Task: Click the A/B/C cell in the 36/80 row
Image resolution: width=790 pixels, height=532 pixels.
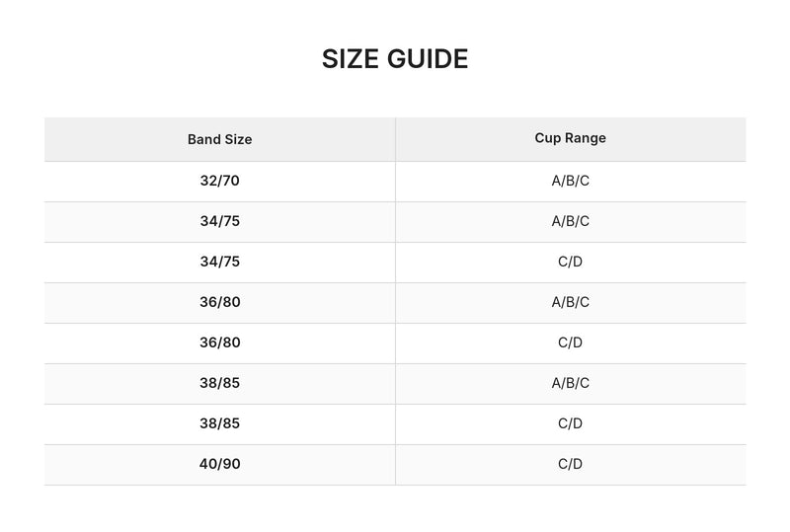Action: click(571, 303)
